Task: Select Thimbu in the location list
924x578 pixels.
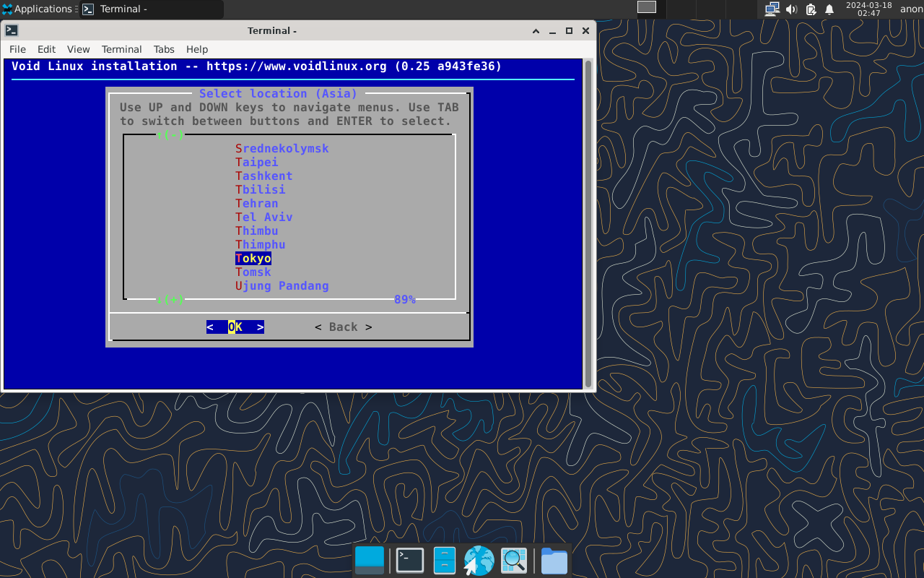Action: pyautogui.click(x=257, y=230)
